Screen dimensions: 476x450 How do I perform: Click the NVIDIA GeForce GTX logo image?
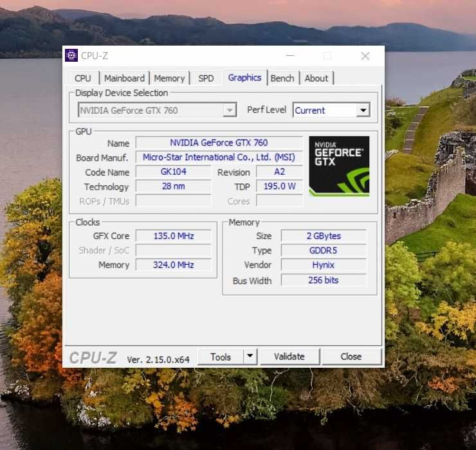pyautogui.click(x=339, y=166)
